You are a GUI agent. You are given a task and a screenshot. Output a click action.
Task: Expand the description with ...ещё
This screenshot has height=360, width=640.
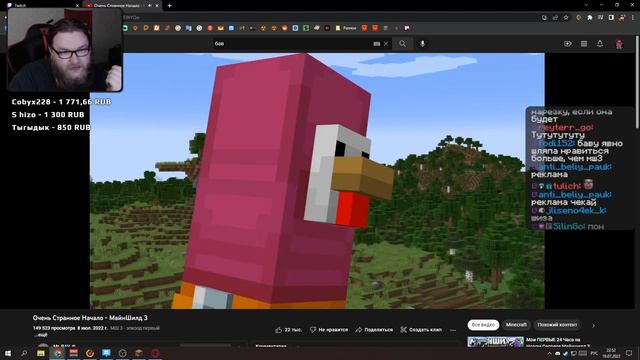click(41, 335)
